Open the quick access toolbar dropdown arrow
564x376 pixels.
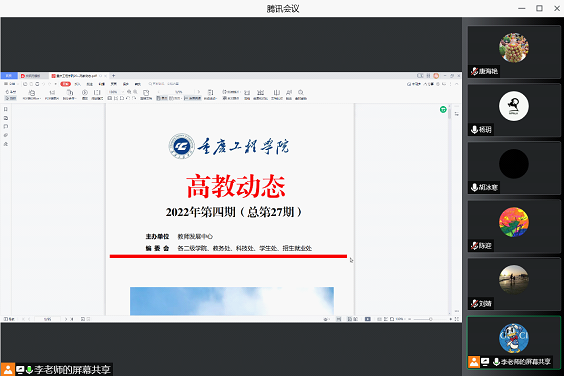tap(55, 84)
